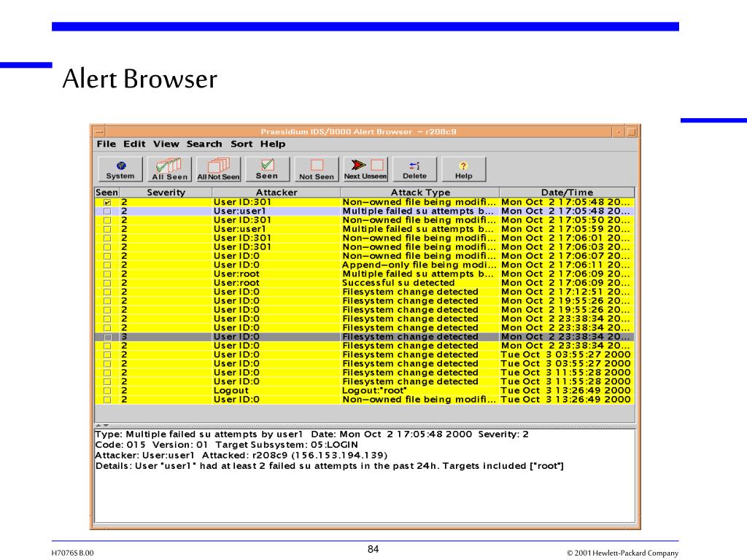Viewport: 747px width, 560px height.
Task: Mark all alerts with All Seen
Action: pyautogui.click(x=169, y=169)
